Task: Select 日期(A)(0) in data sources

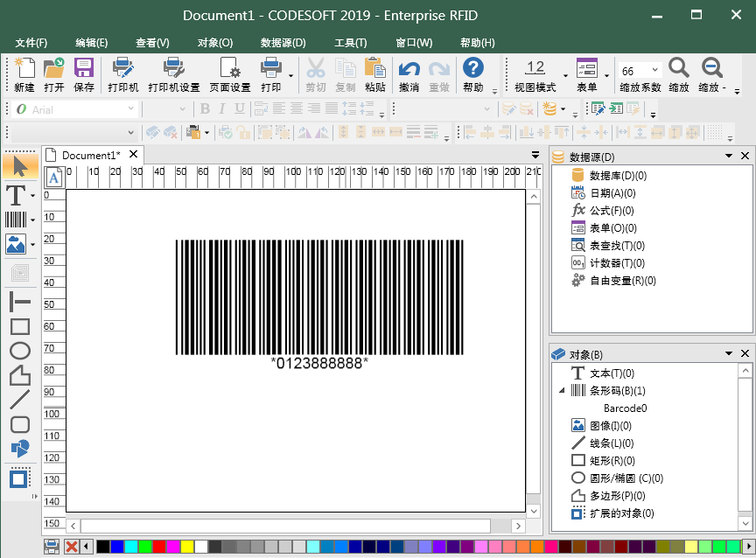Action: tap(612, 193)
